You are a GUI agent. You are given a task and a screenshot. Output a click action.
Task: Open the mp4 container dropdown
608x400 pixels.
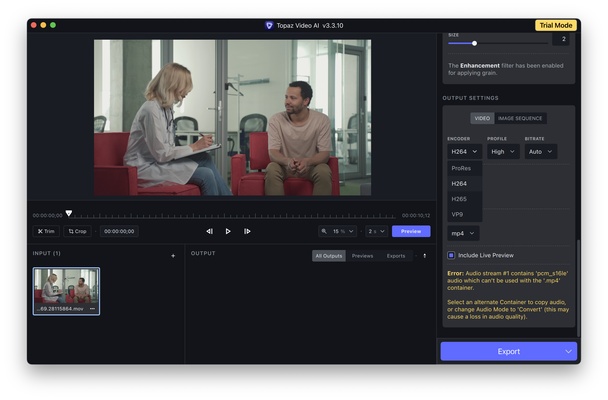[x=463, y=233]
